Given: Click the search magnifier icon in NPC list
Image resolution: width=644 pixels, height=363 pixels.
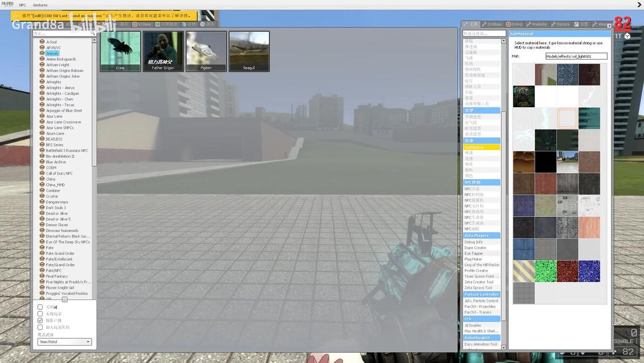Looking at the screenshot, I should pyautogui.click(x=93, y=34).
